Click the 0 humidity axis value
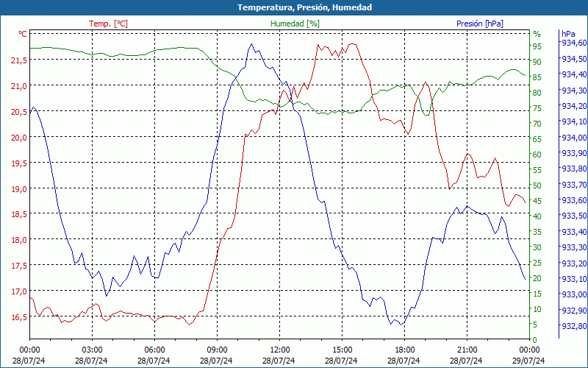Screen dimensions: 588x368 coord(535,340)
